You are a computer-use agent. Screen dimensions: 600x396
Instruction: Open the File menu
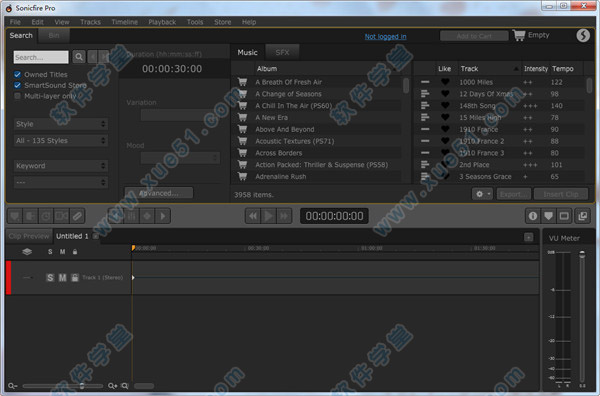click(x=15, y=22)
